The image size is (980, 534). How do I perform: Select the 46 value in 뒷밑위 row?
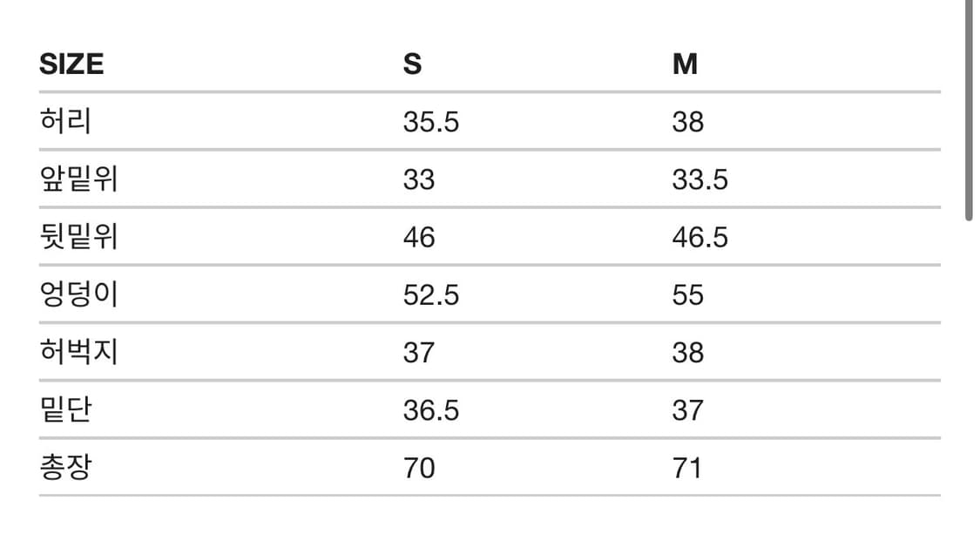[x=419, y=237]
